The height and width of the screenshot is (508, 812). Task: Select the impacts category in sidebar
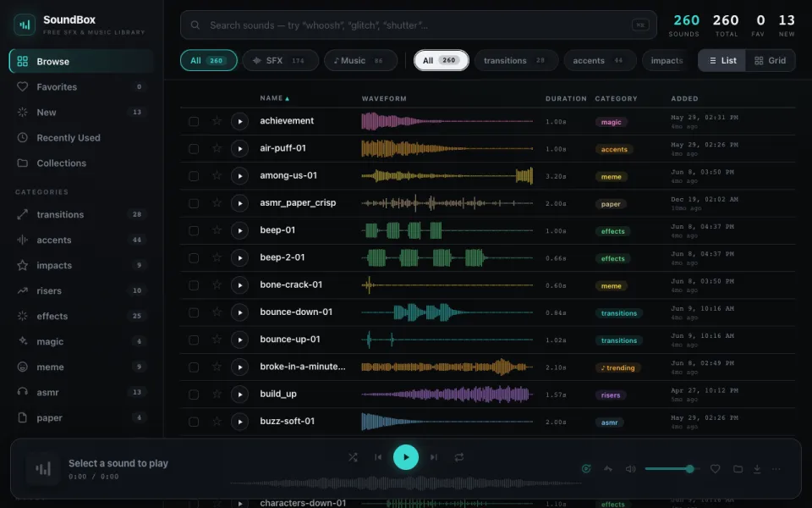point(81,265)
